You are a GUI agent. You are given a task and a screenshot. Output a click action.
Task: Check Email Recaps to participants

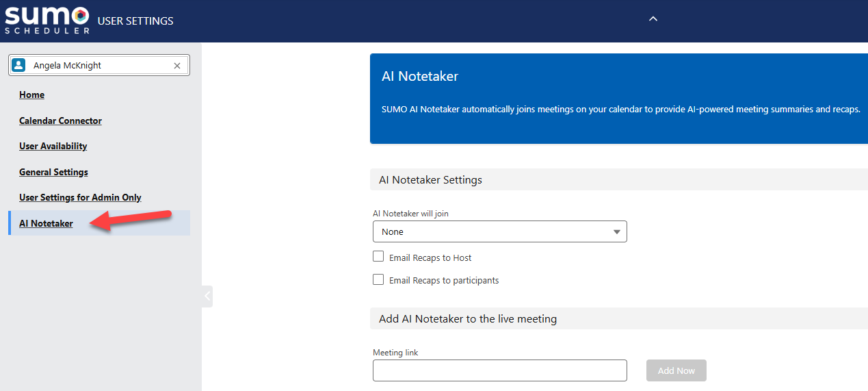[x=378, y=279]
